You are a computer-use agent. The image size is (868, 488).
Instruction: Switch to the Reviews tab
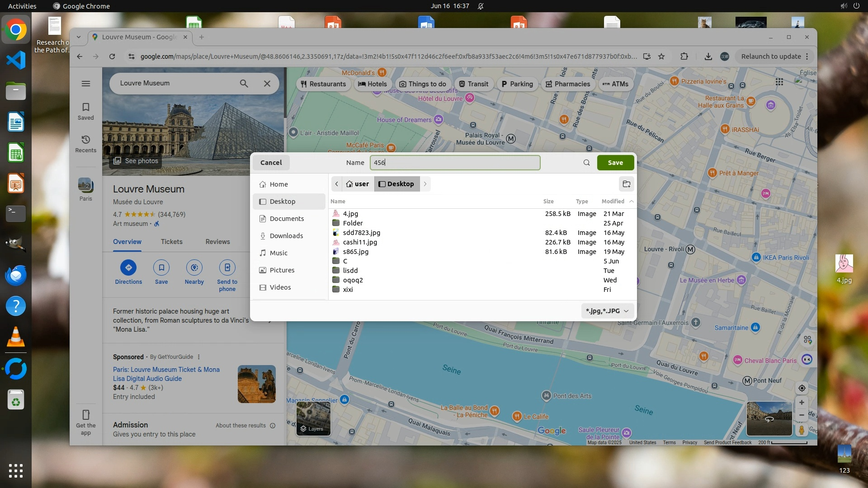click(217, 242)
